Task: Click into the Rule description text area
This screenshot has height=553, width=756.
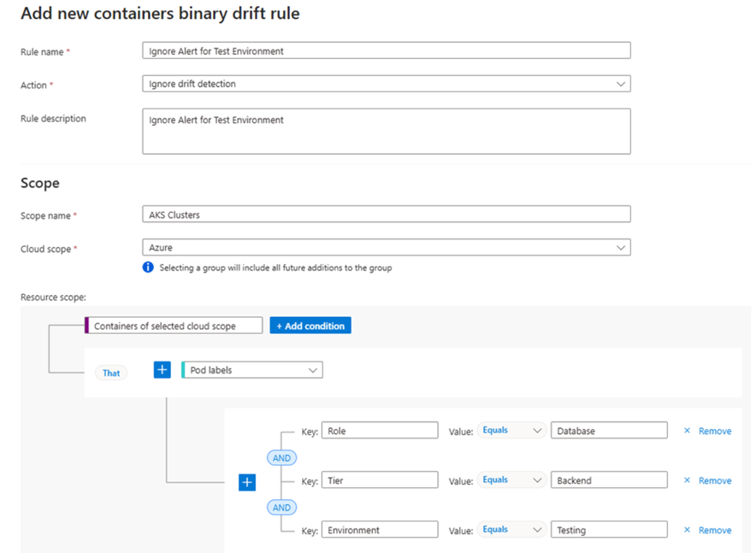Action: tap(387, 131)
